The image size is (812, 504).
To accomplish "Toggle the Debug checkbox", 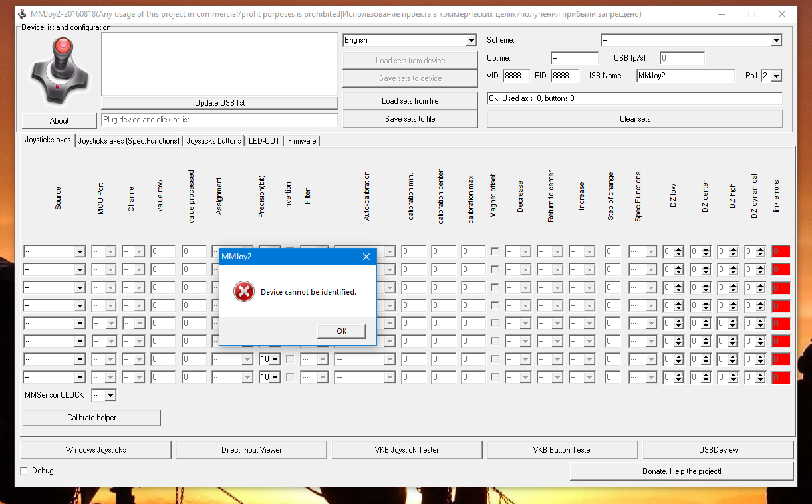I will pyautogui.click(x=25, y=471).
